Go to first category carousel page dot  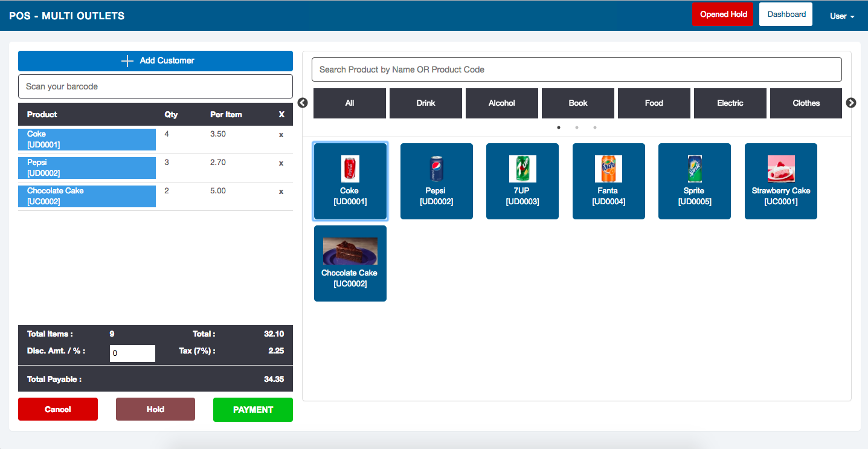coord(559,128)
